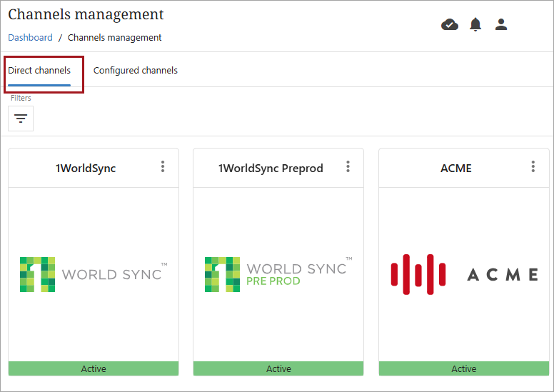Click the 1WorldSync Preprod card title
The image size is (554, 392).
271,169
